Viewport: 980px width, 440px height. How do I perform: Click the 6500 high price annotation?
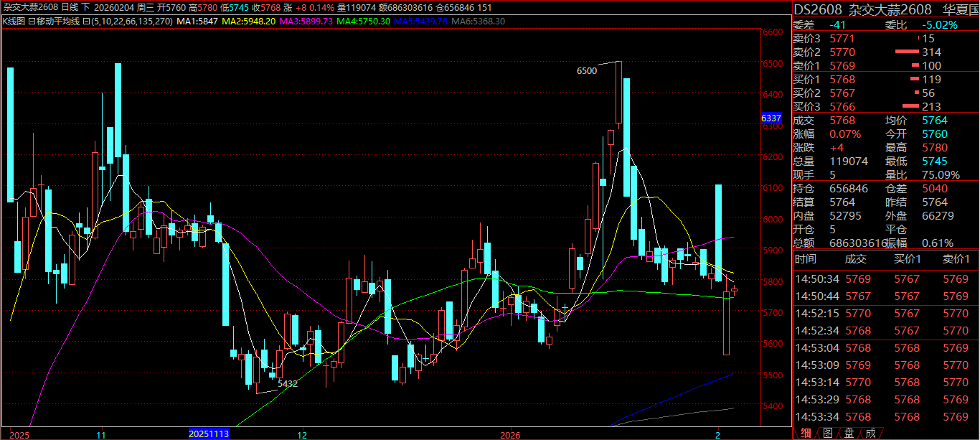point(586,70)
